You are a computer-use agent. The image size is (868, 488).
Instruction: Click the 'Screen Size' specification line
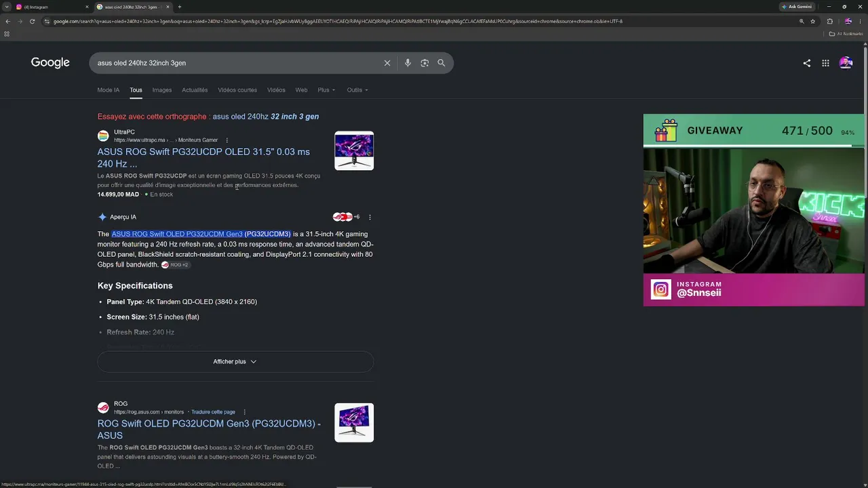coord(153,317)
